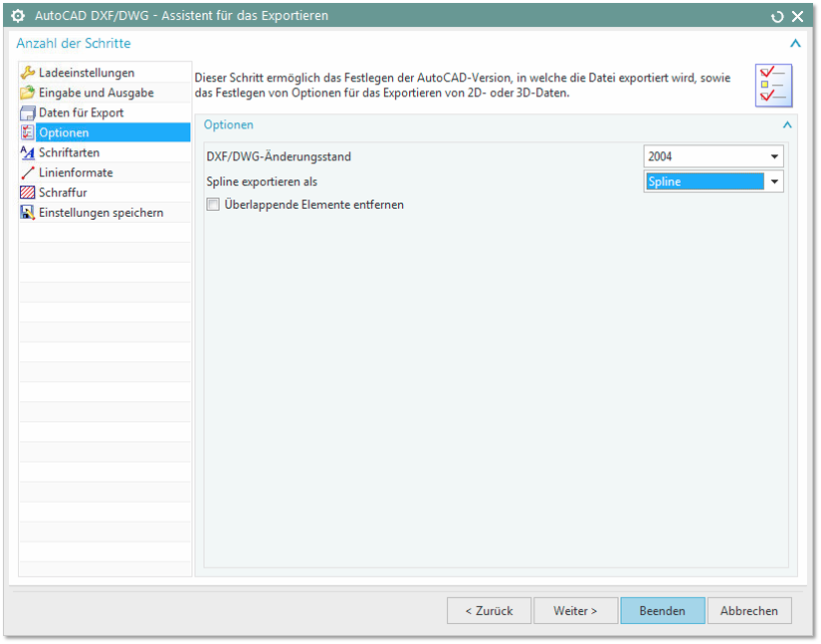Click the Schriftarten font icon
The width and height of the screenshot is (821, 644).
pos(27,153)
